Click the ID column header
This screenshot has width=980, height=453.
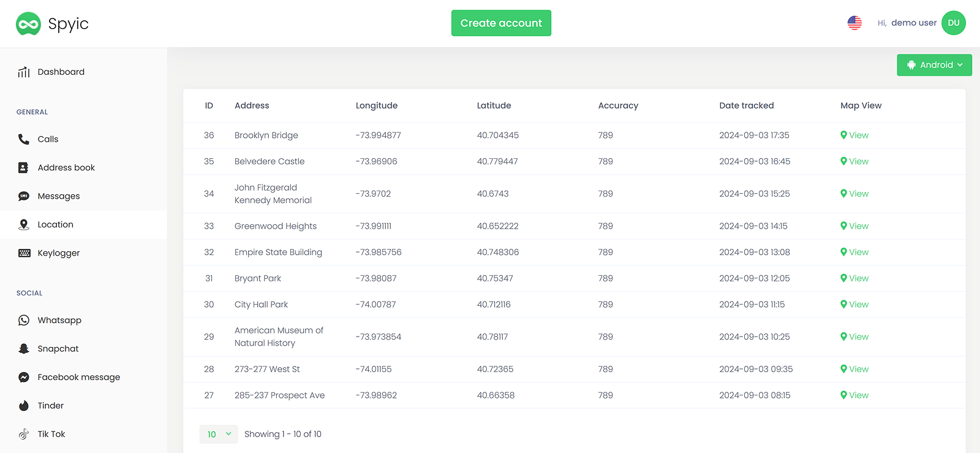(209, 105)
